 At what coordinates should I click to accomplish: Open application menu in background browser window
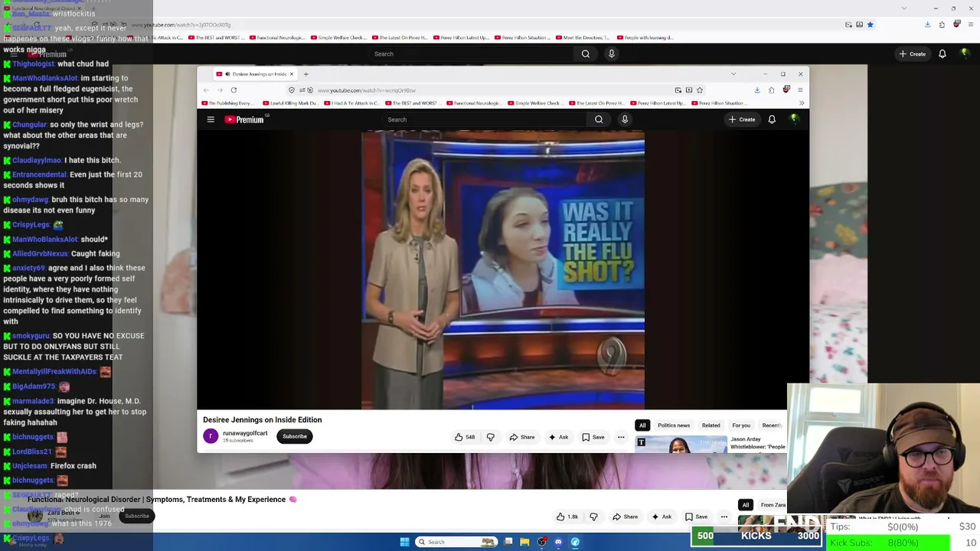click(x=970, y=24)
